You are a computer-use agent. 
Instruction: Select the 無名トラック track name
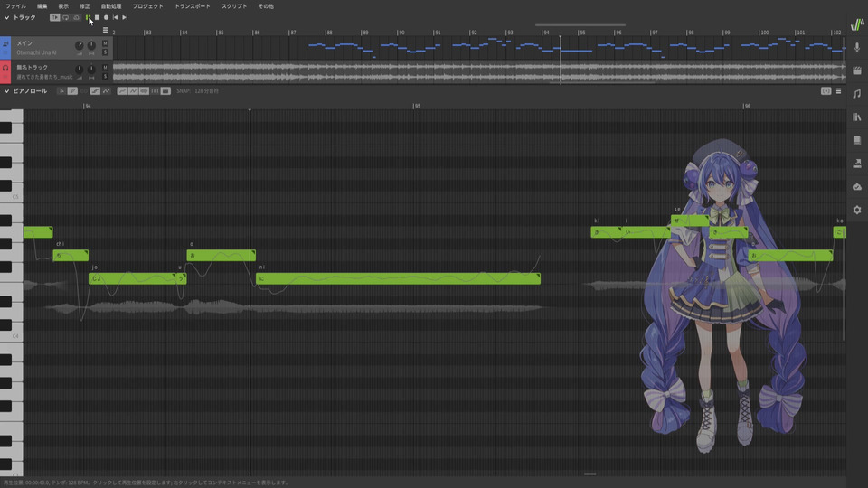[33, 68]
